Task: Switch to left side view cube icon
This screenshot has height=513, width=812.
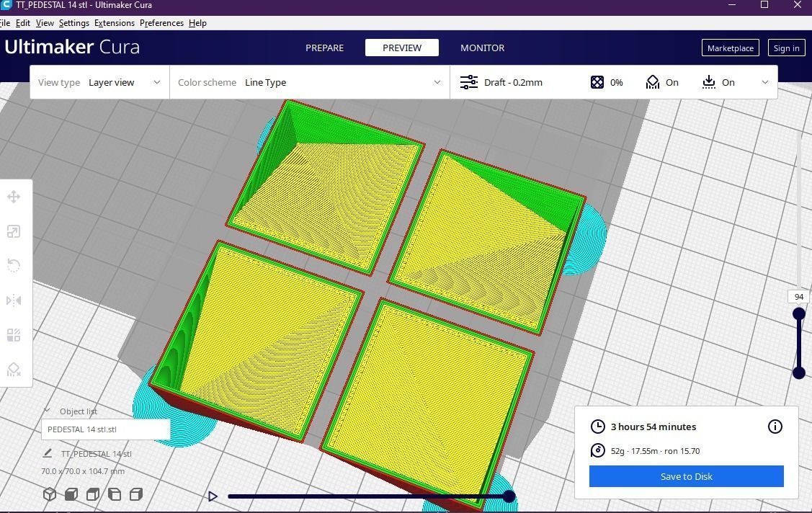Action: click(115, 494)
